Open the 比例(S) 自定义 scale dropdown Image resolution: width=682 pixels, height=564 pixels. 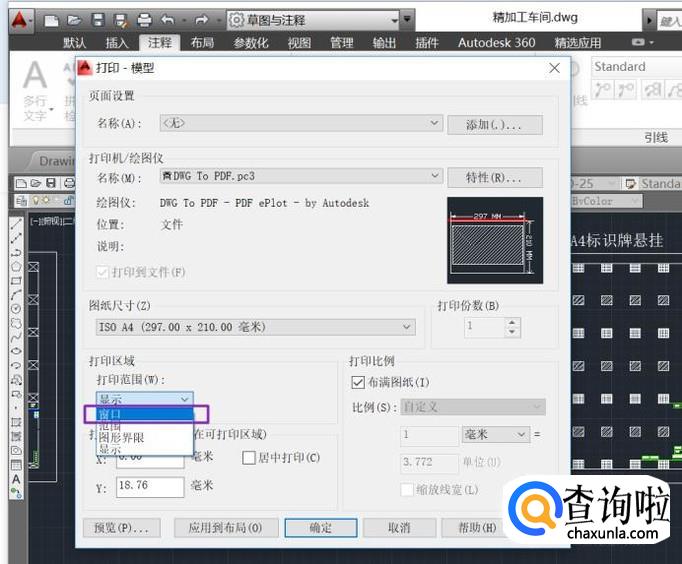click(x=473, y=407)
